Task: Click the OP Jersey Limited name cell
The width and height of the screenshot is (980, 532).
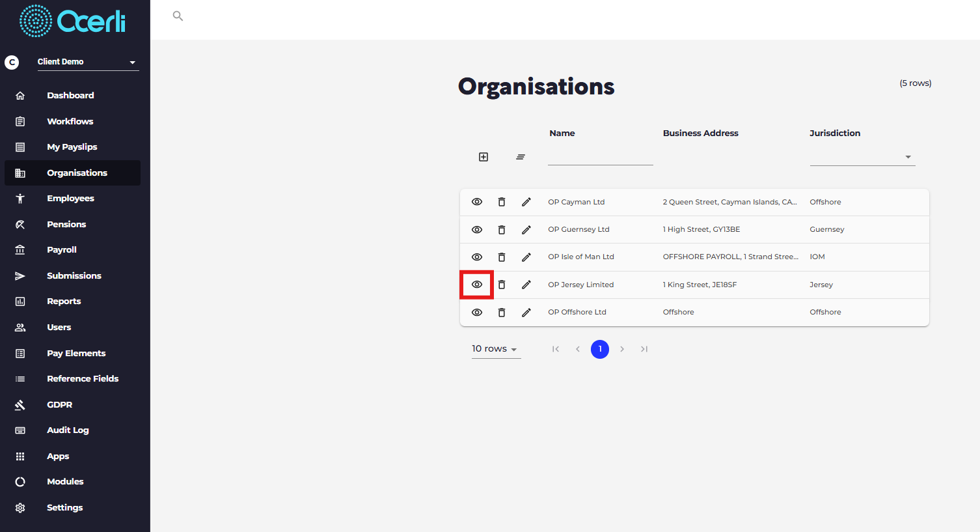Action: point(580,285)
